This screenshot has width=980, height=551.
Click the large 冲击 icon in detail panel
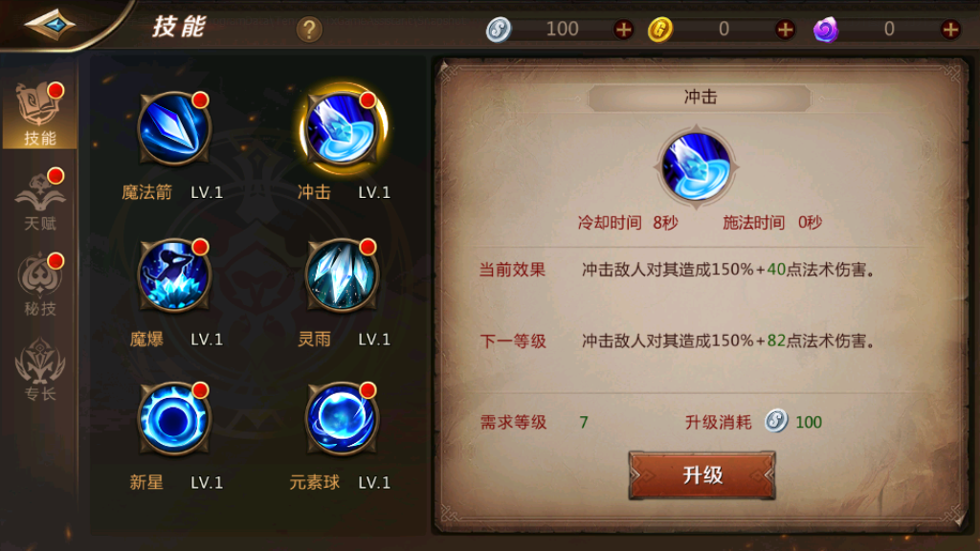tap(697, 166)
